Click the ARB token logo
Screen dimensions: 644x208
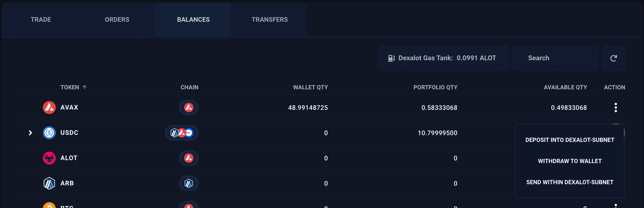pyautogui.click(x=49, y=183)
